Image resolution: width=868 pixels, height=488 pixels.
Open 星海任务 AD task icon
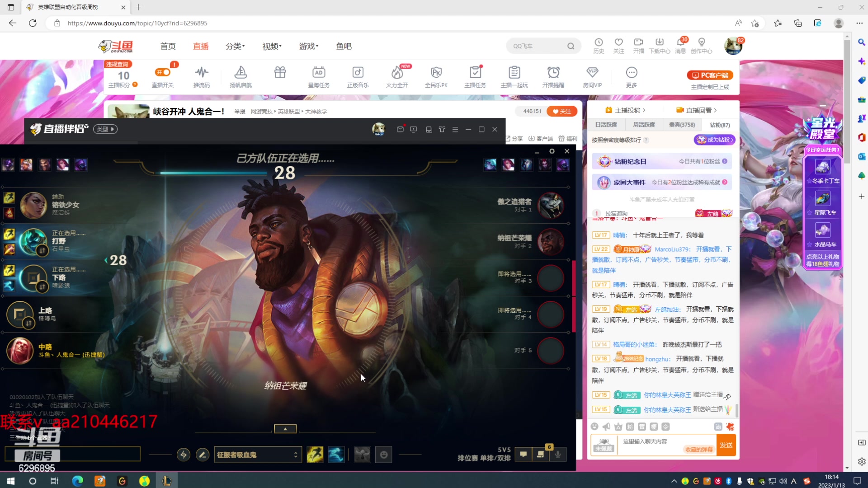click(319, 72)
